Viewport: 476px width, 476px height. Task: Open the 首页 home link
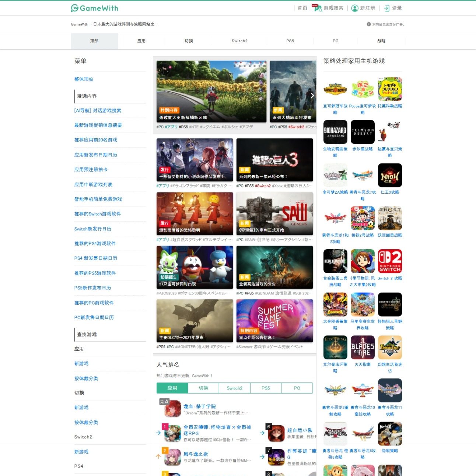coord(302,8)
